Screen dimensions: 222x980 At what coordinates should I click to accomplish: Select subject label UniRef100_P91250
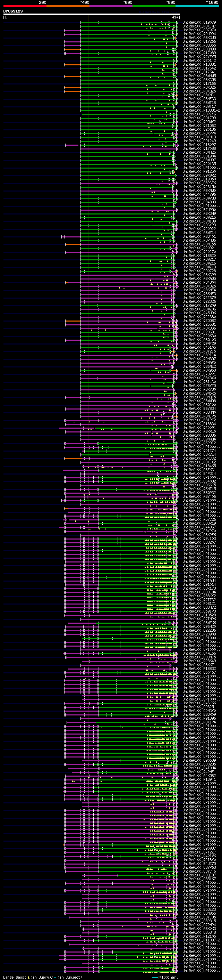tap(199, 172)
